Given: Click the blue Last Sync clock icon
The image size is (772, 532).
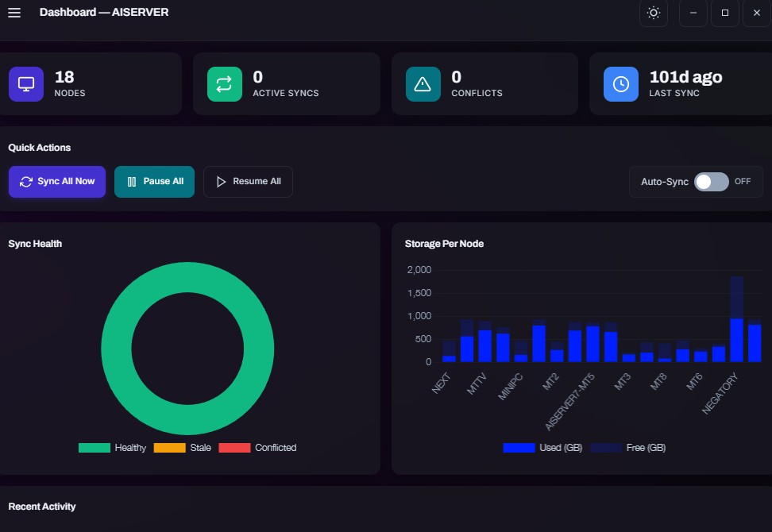Looking at the screenshot, I should (621, 84).
